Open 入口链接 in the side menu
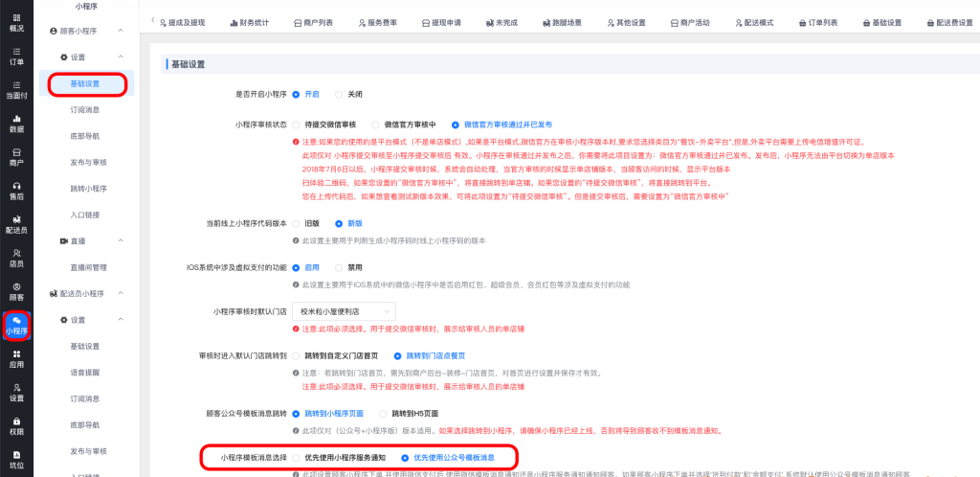This screenshot has height=477, width=980. (x=84, y=216)
